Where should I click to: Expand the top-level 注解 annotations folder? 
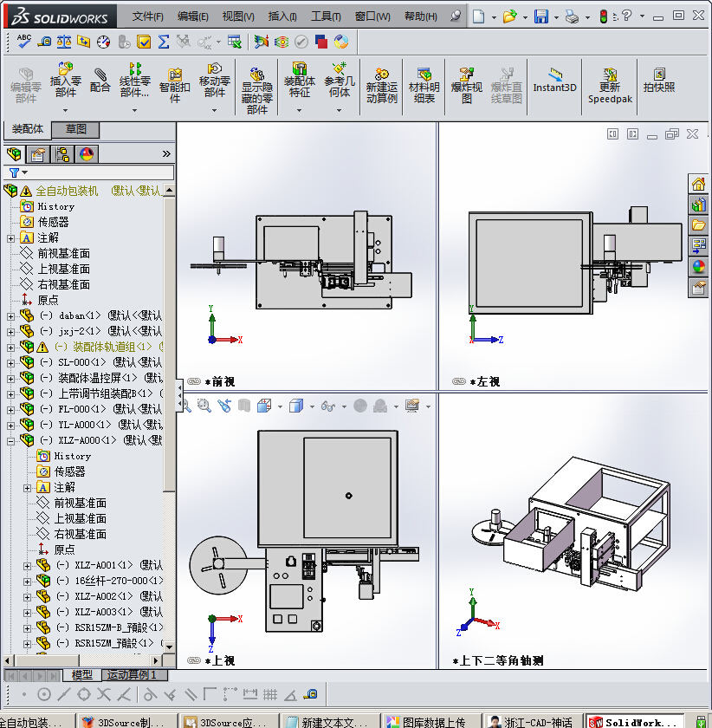10,238
